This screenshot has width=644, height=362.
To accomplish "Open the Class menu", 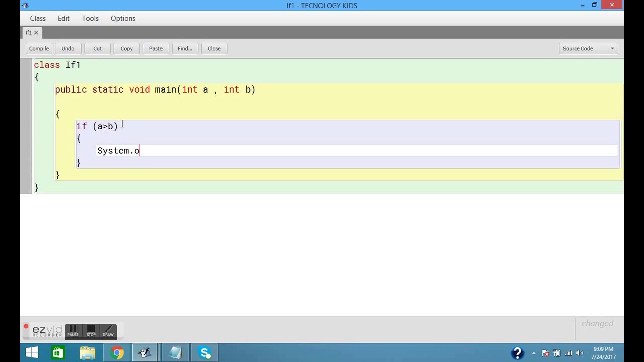I will click(x=38, y=18).
